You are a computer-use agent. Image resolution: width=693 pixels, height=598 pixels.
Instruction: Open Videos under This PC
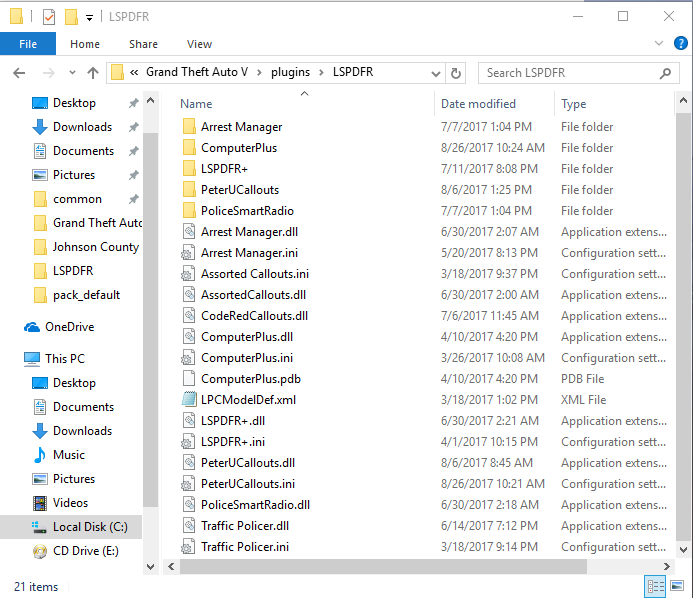pos(70,503)
